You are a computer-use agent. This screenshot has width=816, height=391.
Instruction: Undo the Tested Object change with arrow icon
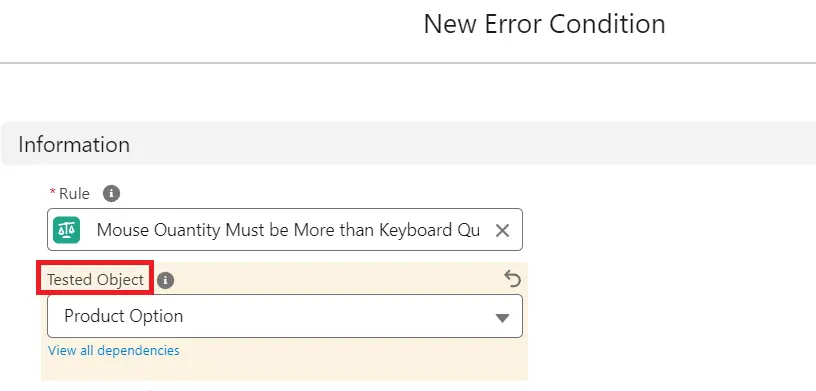(x=512, y=279)
